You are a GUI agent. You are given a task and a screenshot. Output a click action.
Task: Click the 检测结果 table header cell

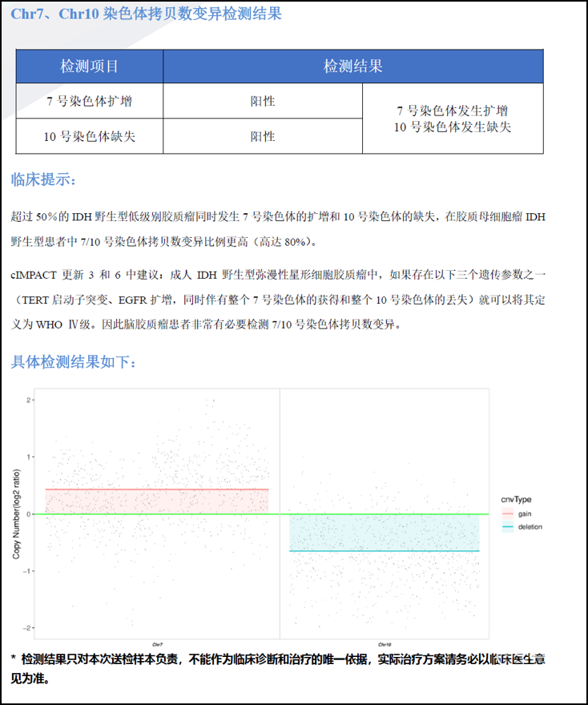[352, 66]
